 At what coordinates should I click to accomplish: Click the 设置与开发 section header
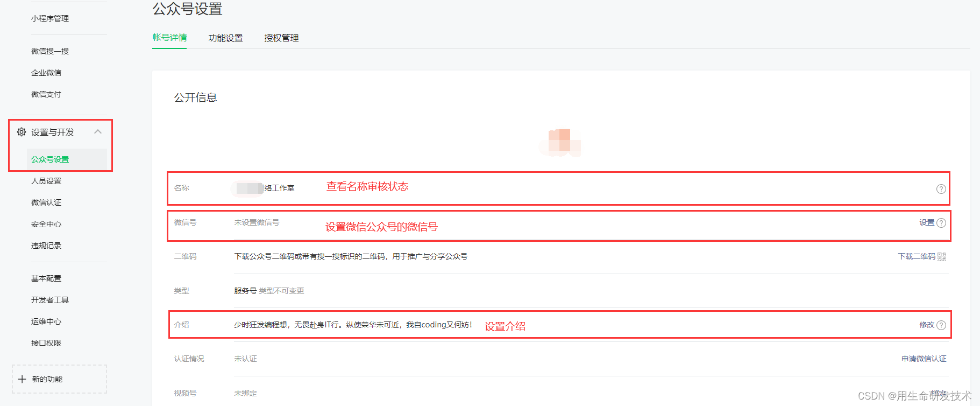click(x=59, y=132)
